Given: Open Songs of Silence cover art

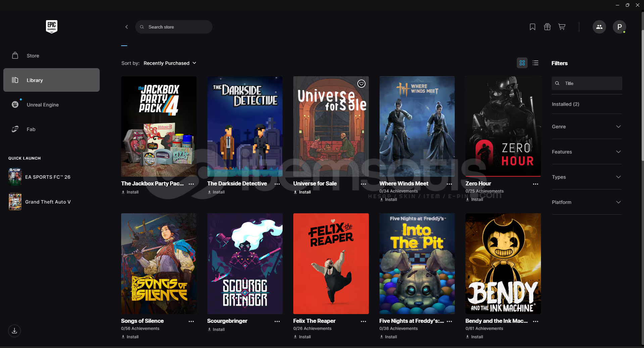Looking at the screenshot, I should 159,264.
